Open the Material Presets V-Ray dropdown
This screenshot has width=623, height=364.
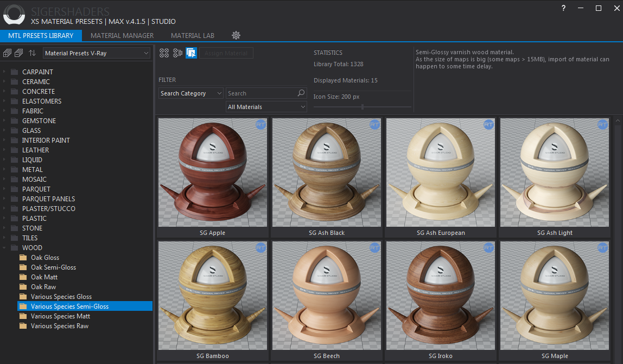pos(97,53)
